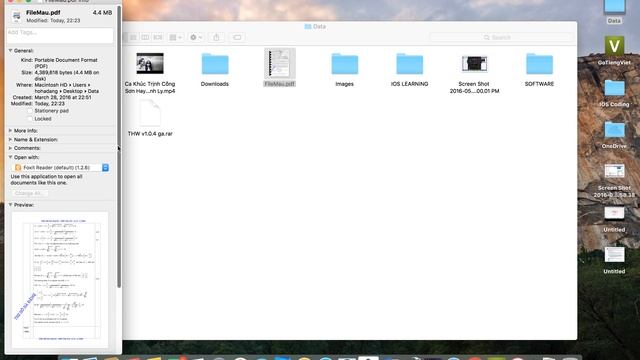This screenshot has width=640, height=360.
Task: Select the IOS LEARNING folder
Action: coord(409,64)
